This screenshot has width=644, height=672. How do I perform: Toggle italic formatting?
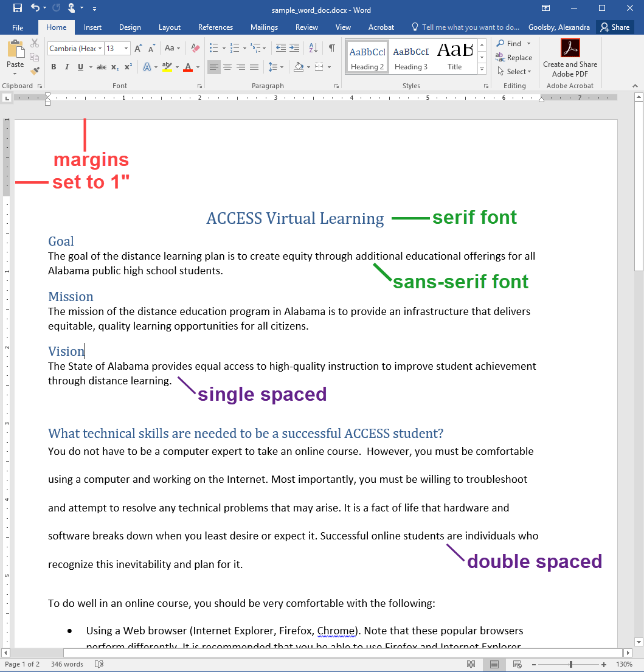(67, 67)
